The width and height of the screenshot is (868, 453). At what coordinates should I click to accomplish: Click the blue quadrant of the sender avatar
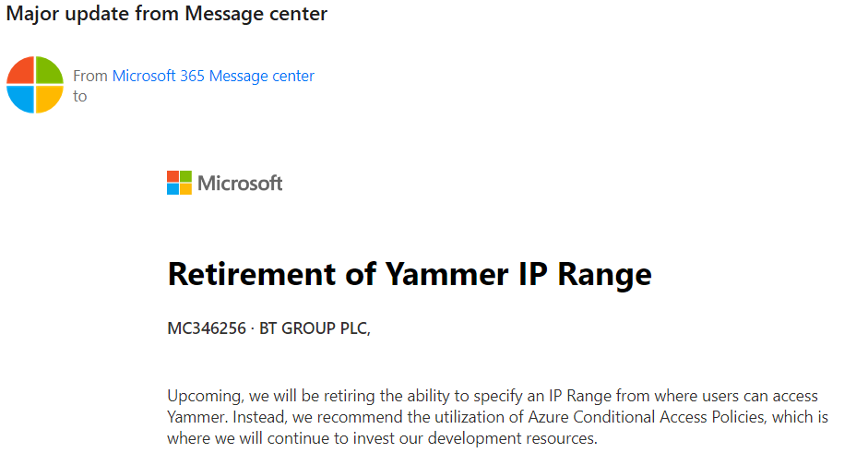[x=22, y=98]
